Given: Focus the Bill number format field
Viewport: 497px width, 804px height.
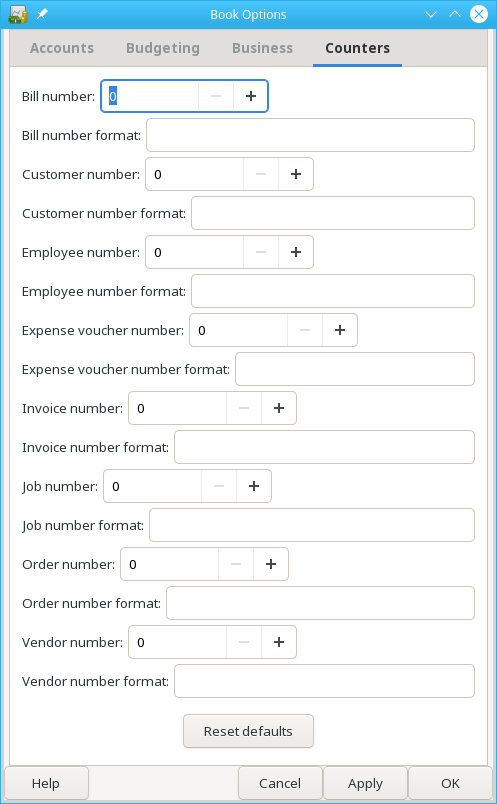Looking at the screenshot, I should point(310,135).
